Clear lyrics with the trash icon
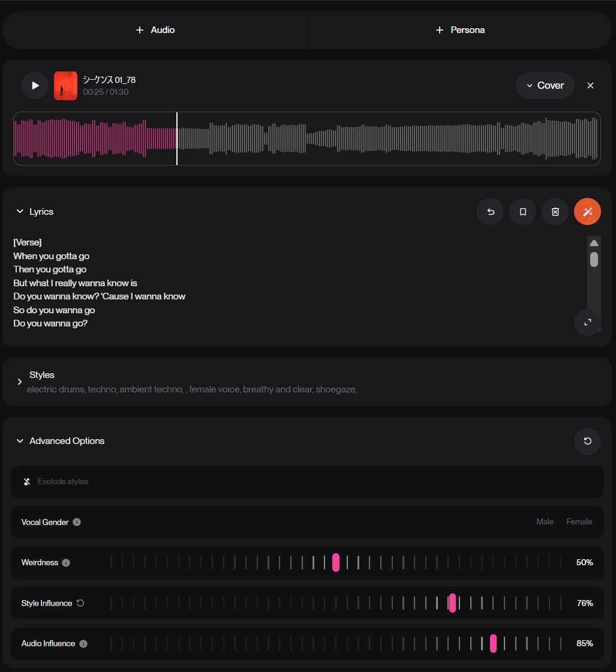This screenshot has height=672, width=616. pos(555,212)
